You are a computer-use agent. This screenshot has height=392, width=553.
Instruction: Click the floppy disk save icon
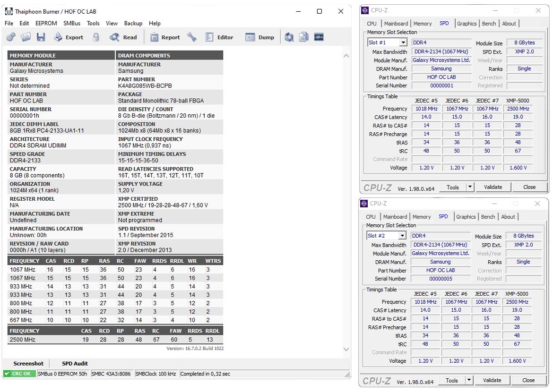(41, 37)
